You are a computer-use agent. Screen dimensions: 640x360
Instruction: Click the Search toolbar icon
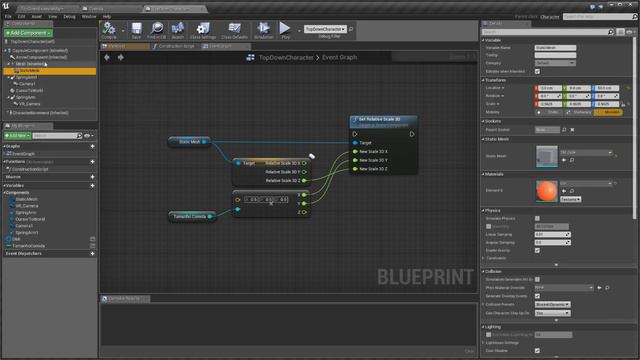[x=178, y=29]
